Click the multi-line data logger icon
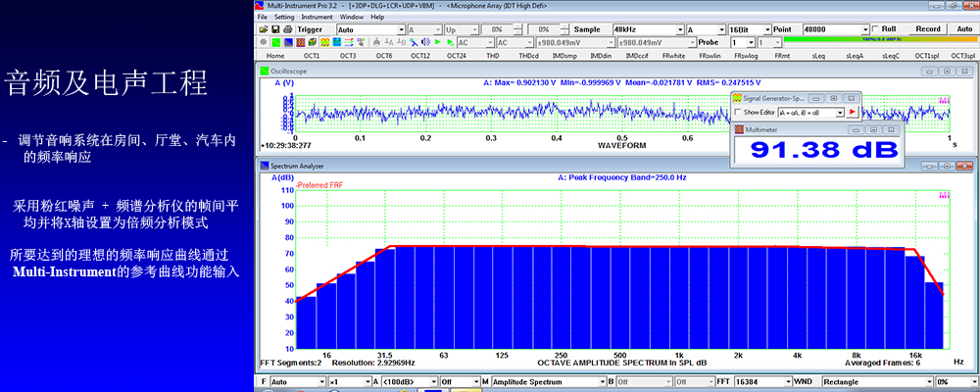The height and width of the screenshot is (392, 980). (349, 42)
